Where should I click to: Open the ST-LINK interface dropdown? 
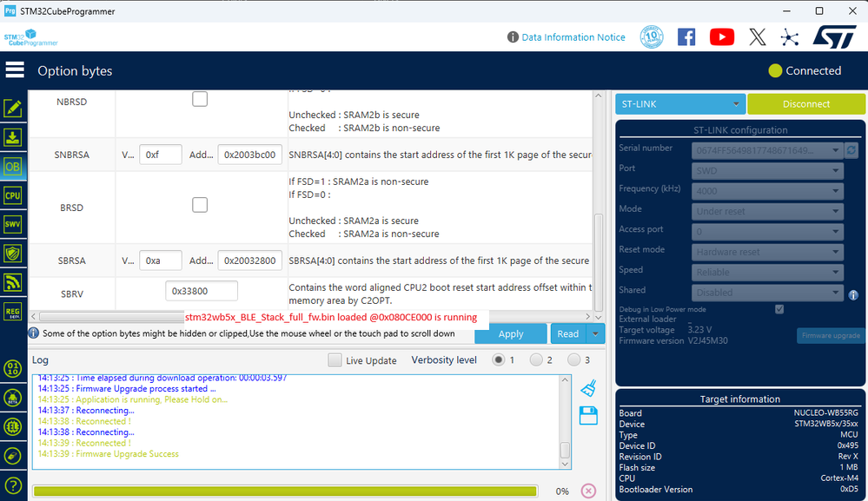[x=680, y=104]
